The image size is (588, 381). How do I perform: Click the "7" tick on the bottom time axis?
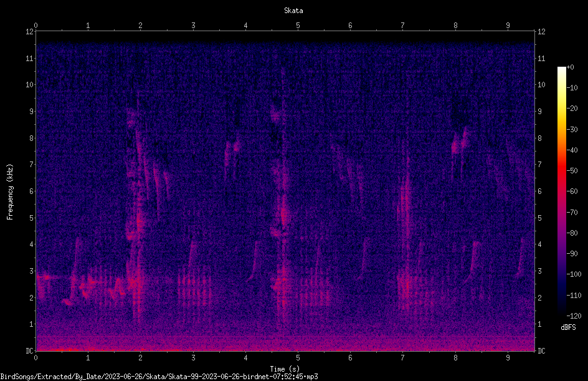tap(403, 358)
